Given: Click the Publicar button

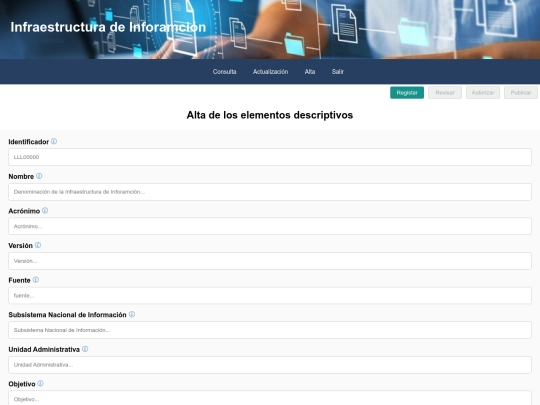Looking at the screenshot, I should [521, 93].
